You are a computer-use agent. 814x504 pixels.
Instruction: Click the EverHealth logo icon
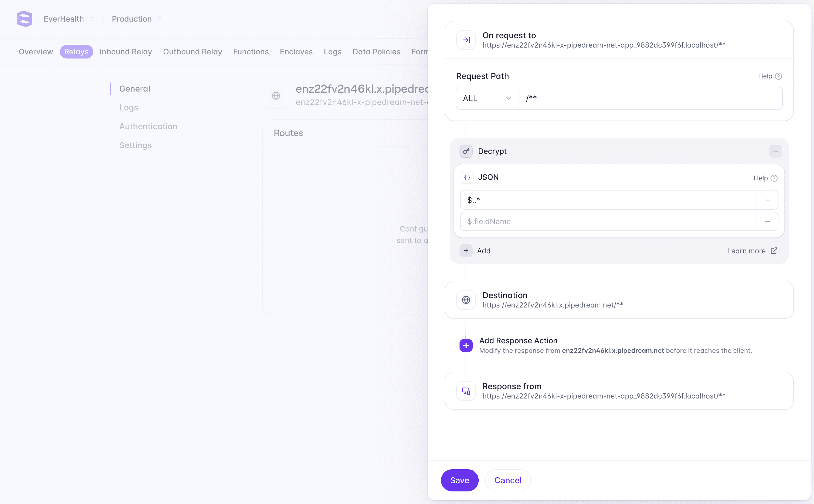(25, 19)
